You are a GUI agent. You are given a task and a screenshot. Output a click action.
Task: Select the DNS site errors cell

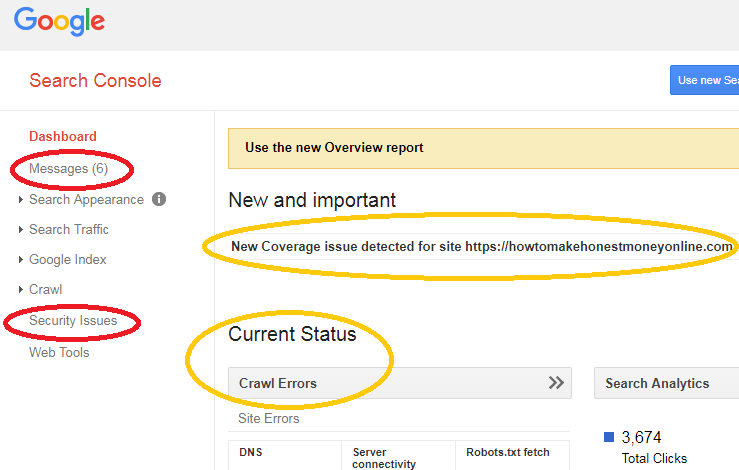point(285,455)
